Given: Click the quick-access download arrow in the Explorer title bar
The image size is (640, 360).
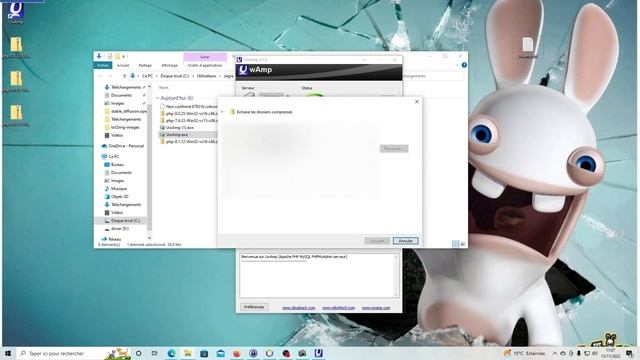Looking at the screenshot, I should (x=99, y=56).
